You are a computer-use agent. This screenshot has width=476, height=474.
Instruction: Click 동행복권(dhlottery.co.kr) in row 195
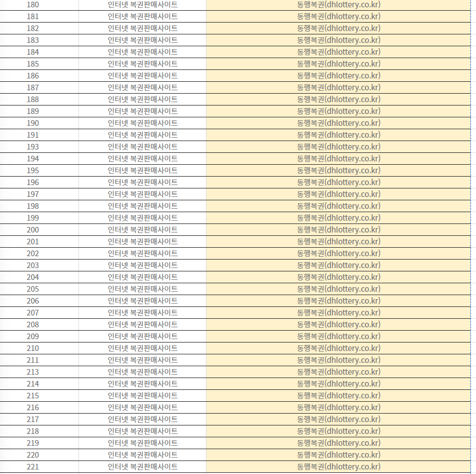pyautogui.click(x=338, y=170)
